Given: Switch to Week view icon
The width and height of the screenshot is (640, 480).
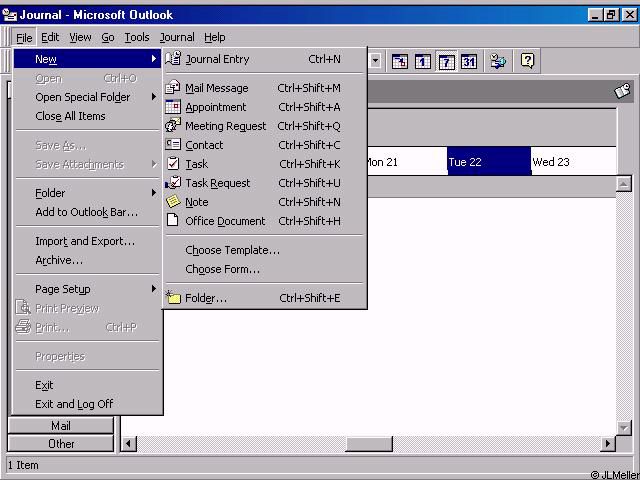Looking at the screenshot, I should coord(446,62).
